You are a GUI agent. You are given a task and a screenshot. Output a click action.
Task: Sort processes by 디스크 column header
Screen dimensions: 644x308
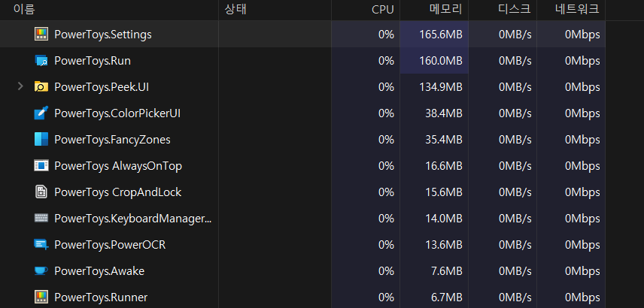515,10
